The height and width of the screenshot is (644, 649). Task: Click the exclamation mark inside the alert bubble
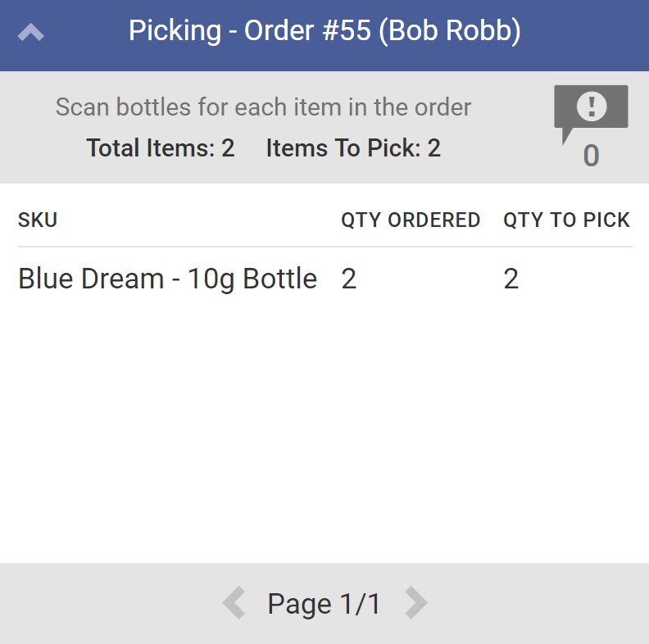pyautogui.click(x=592, y=105)
